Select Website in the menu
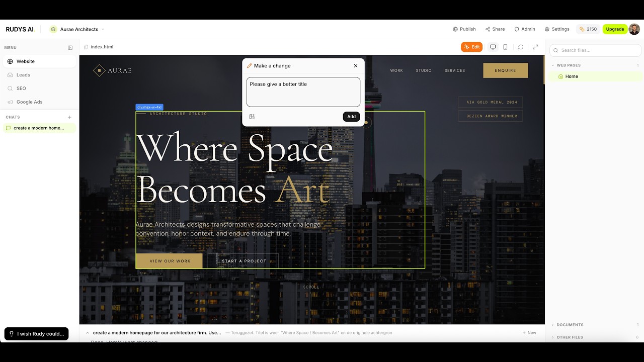Screen dimensions: 644x362 coord(39,61)
